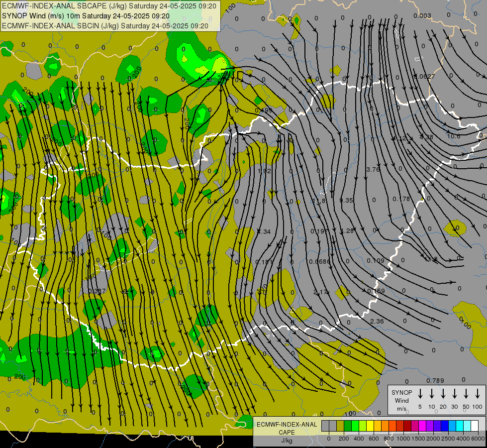Click the 2.17 value on the map
Viewport: 487px width, 448px height.
[x=320, y=292]
